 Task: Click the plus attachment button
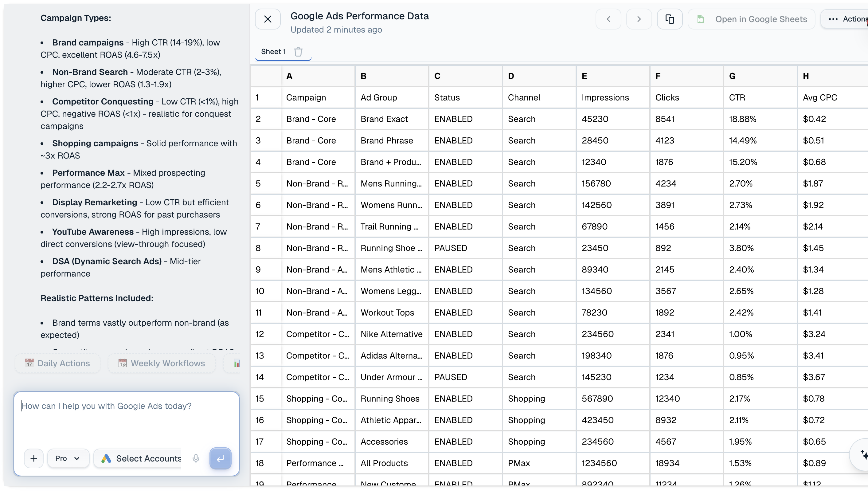tap(34, 458)
